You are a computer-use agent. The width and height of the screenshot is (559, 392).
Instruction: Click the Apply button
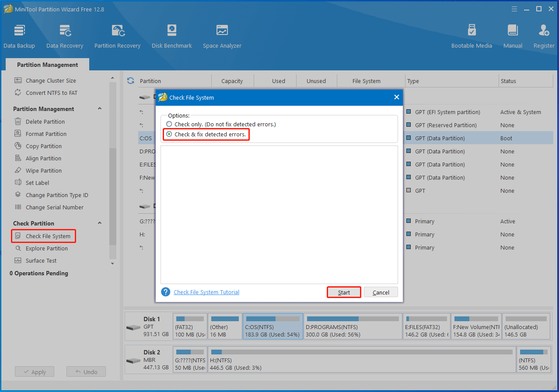[35, 372]
